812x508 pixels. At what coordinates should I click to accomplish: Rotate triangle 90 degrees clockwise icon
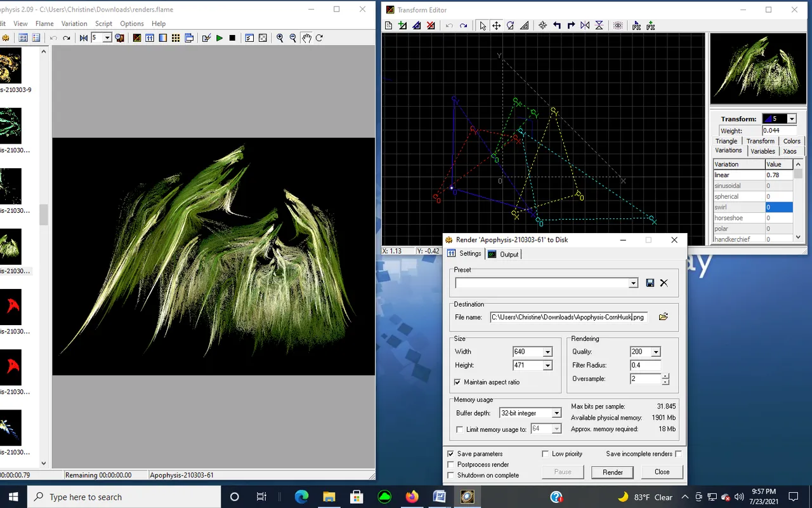coord(571,25)
